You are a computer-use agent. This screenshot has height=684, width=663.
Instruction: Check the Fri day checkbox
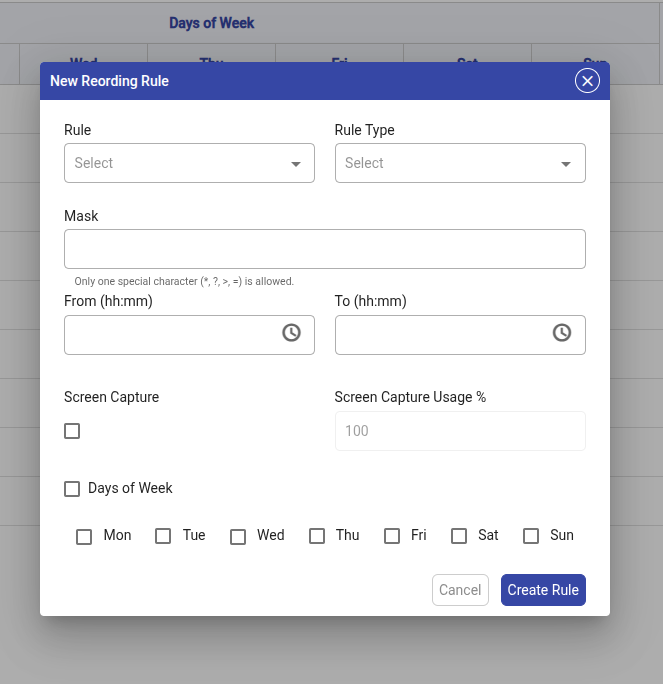392,536
